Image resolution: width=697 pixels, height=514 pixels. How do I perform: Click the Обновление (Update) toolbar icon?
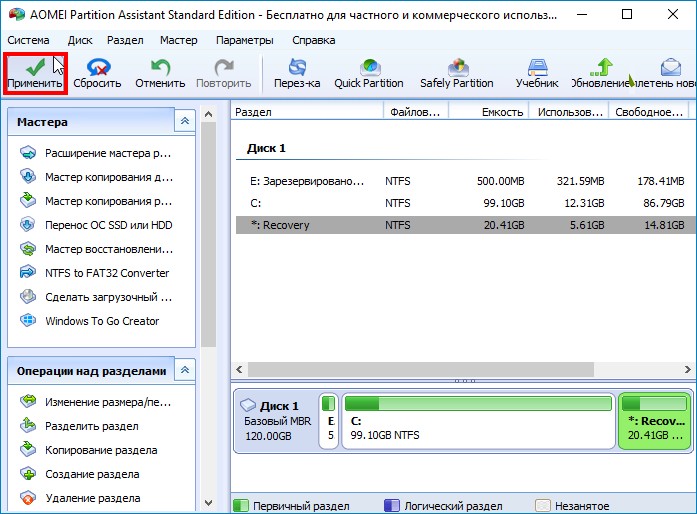coord(600,73)
